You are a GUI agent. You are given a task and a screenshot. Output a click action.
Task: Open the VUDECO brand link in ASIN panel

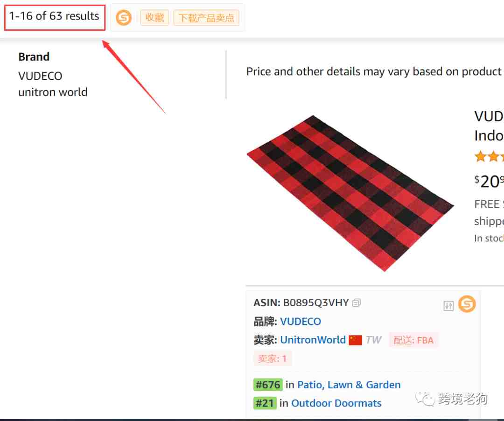[301, 322]
